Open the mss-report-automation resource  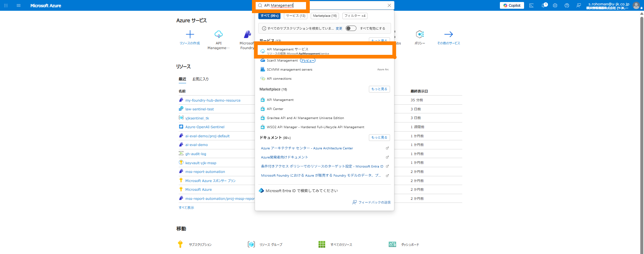(205, 172)
